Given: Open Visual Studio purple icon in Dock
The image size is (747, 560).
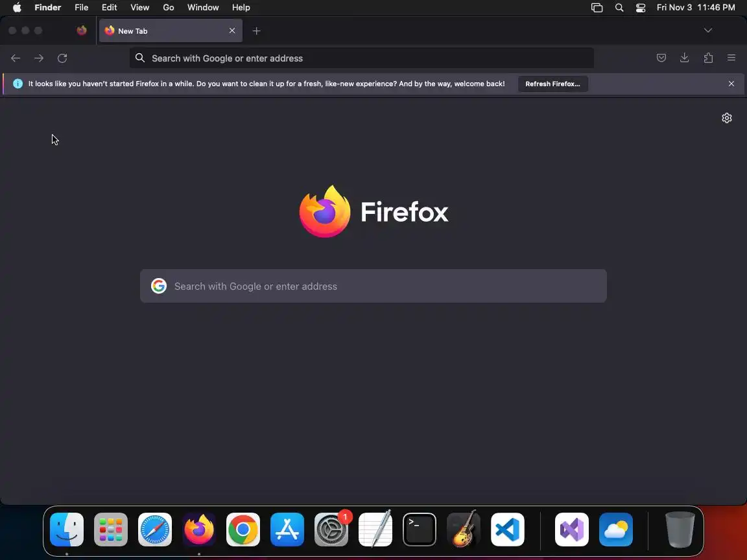Looking at the screenshot, I should [x=572, y=530].
